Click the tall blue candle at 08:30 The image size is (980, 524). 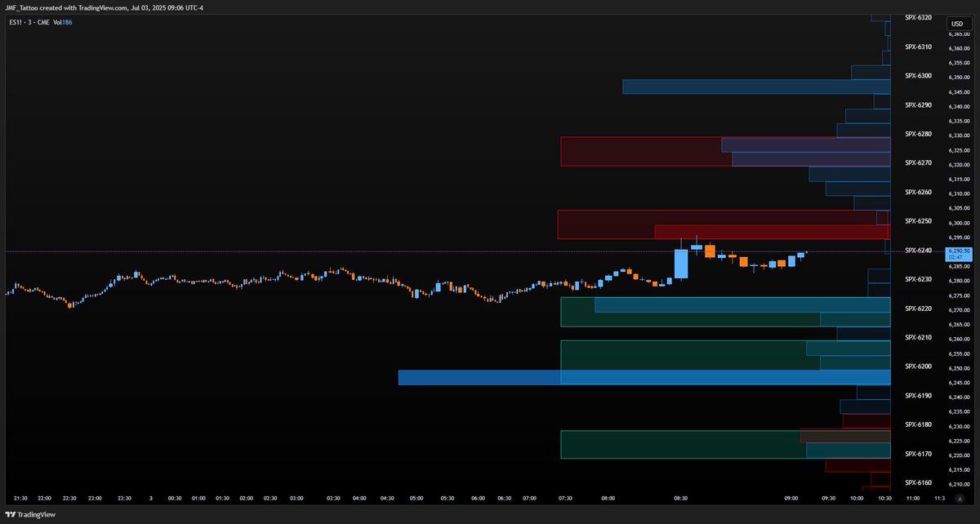(x=680, y=264)
